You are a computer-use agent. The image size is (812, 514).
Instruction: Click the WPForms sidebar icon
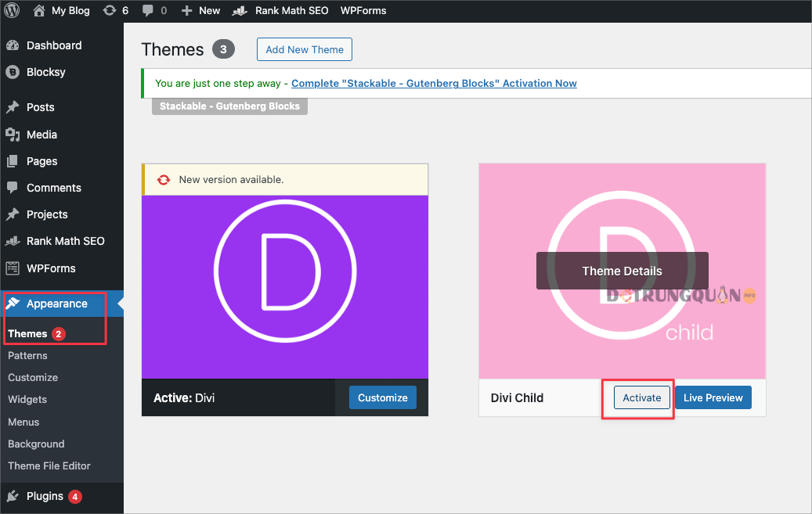point(13,268)
